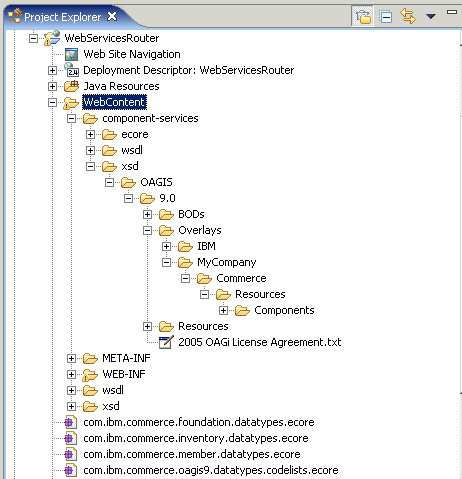Close the Project Explorer tab

click(x=112, y=16)
